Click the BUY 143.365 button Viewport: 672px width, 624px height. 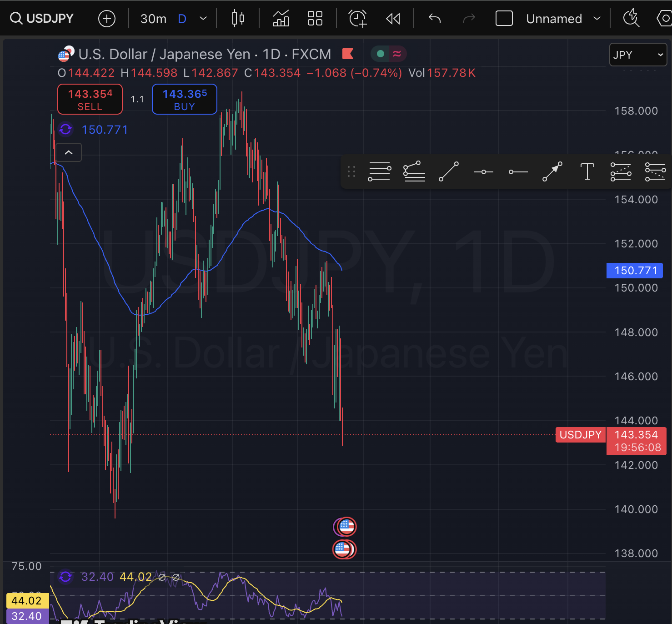[185, 99]
